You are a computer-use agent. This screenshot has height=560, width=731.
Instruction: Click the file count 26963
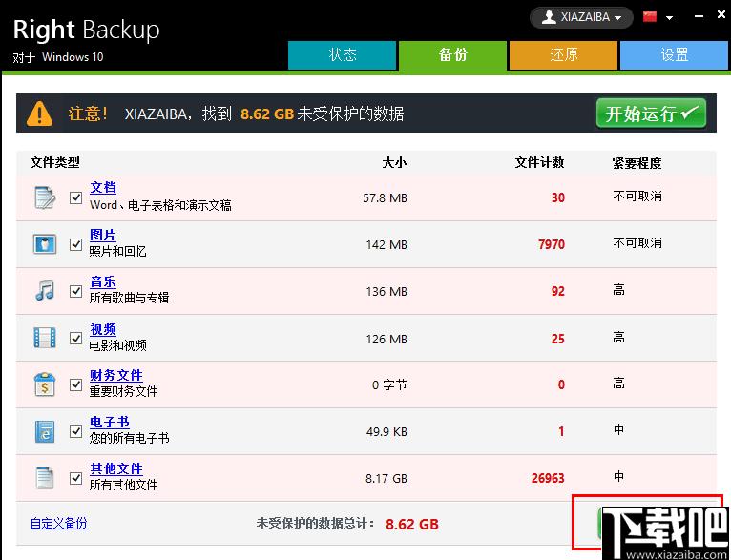tap(548, 478)
